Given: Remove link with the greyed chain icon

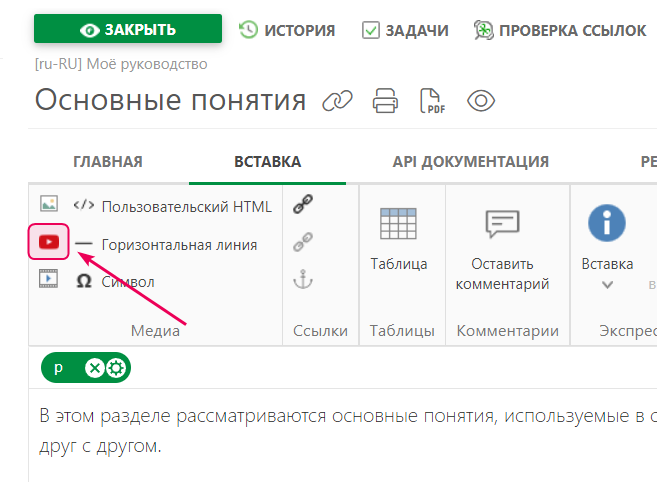Looking at the screenshot, I should pos(303,242).
